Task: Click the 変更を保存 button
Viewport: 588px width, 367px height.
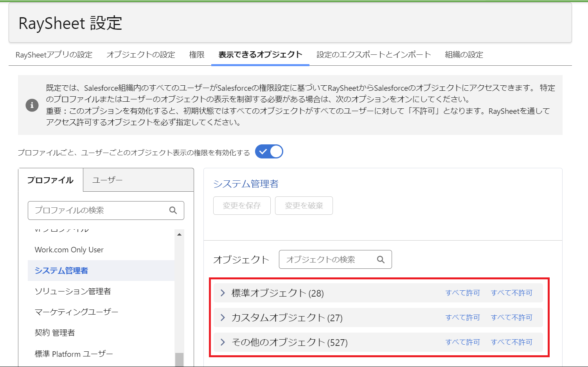Action: pos(242,206)
